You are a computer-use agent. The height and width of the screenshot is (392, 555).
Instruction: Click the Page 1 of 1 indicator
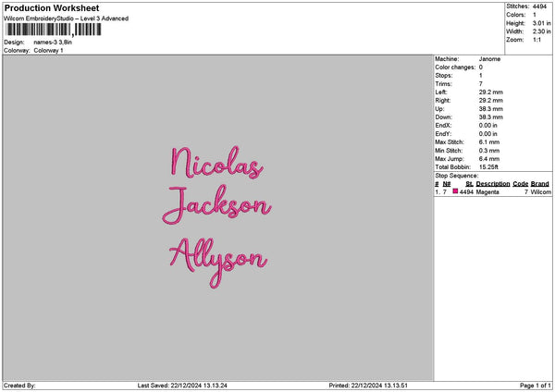(536, 386)
